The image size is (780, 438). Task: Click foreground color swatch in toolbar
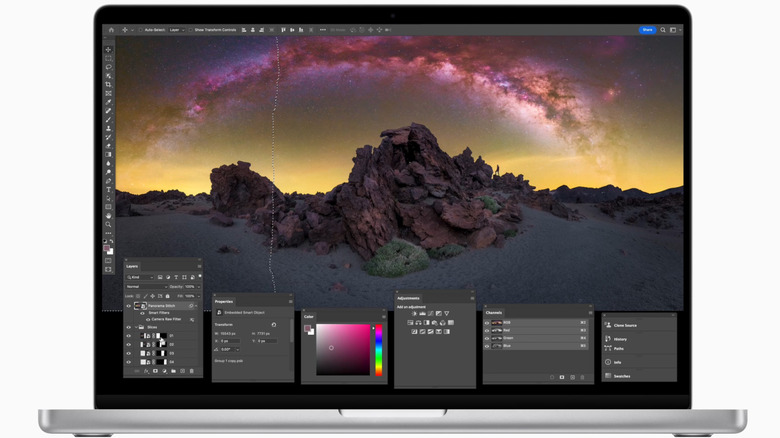pyautogui.click(x=106, y=248)
